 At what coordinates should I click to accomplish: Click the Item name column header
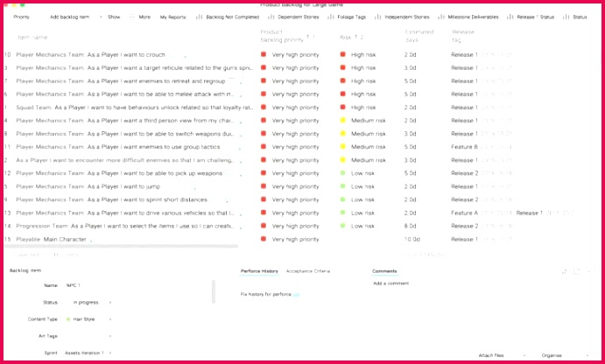32,38
